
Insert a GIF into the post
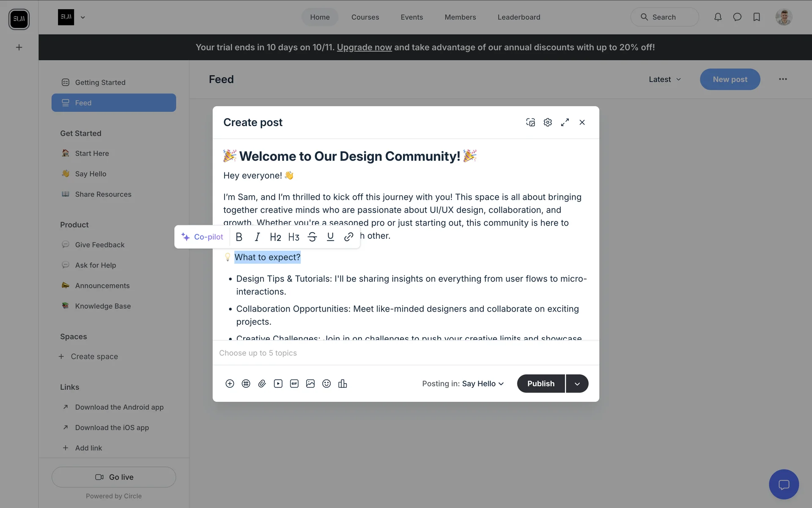tap(294, 384)
